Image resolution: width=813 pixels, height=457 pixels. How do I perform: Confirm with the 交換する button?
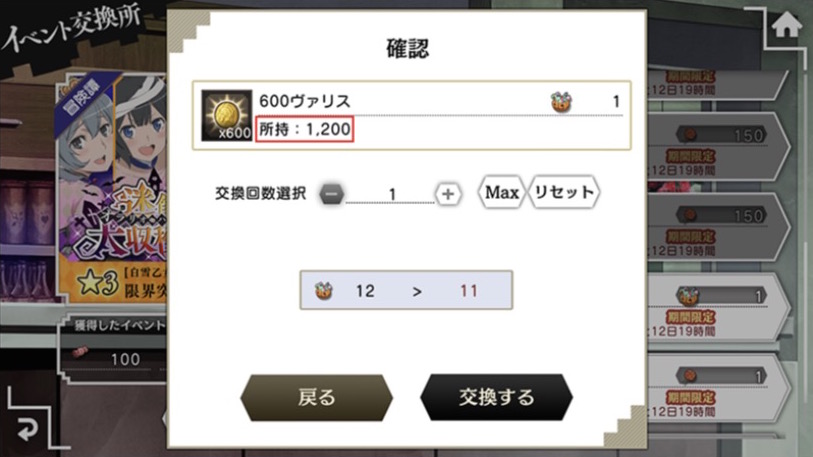pyautogui.click(x=496, y=397)
